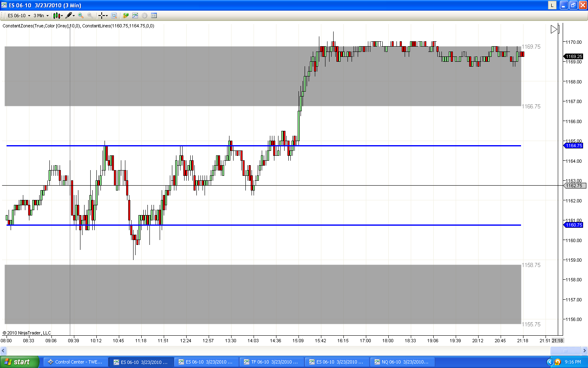This screenshot has height=368, width=588.
Task: Open the candlestick chart style selector
Action: [x=58, y=16]
